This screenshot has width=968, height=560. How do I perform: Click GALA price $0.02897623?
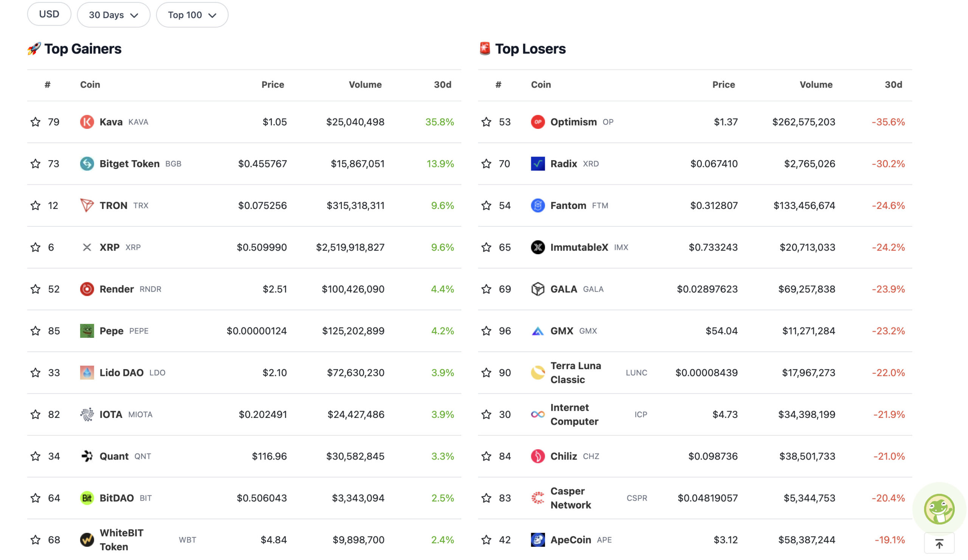pos(707,289)
